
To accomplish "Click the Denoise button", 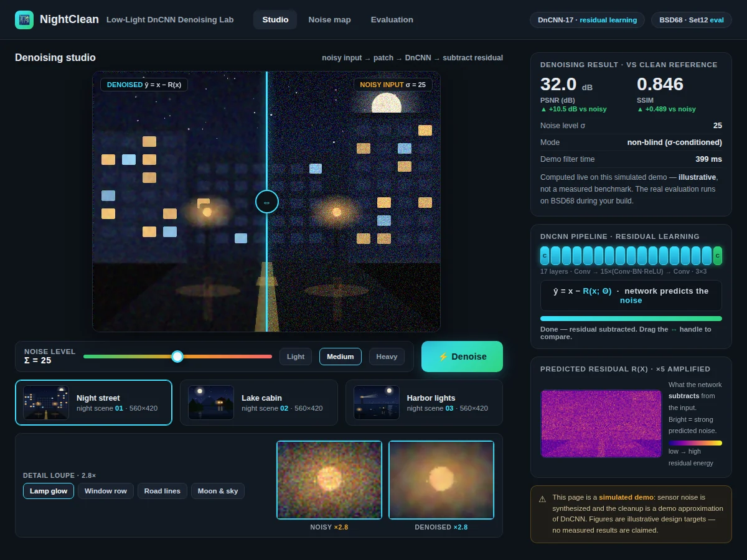I will pyautogui.click(x=462, y=357).
